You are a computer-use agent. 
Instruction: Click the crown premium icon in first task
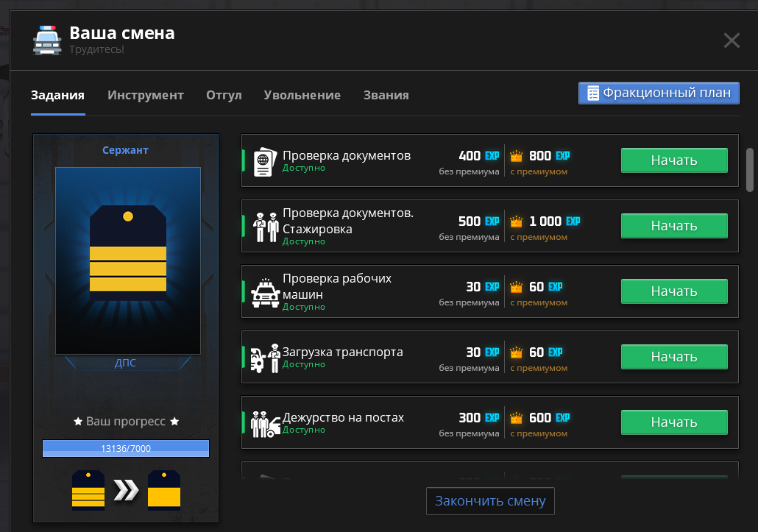coord(517,156)
